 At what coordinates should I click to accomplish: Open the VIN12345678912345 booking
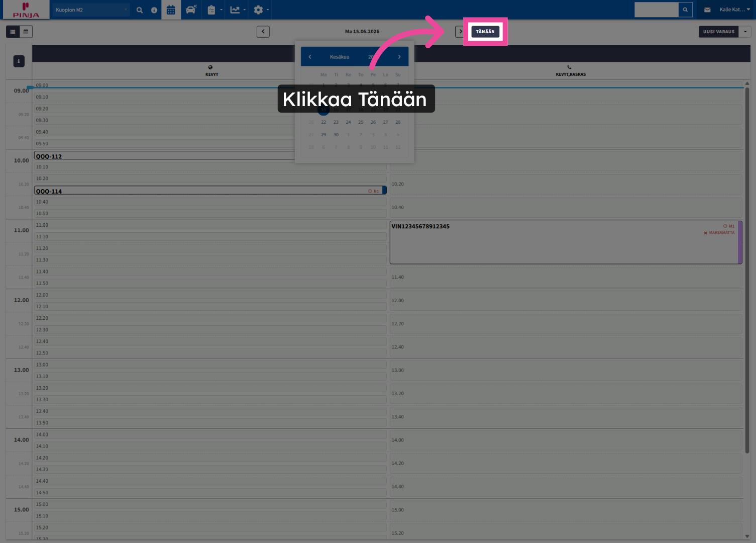[x=566, y=242]
